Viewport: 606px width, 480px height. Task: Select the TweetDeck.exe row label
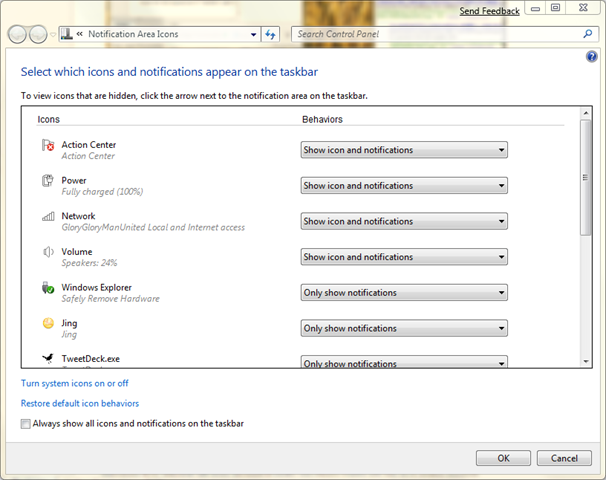pos(91,359)
